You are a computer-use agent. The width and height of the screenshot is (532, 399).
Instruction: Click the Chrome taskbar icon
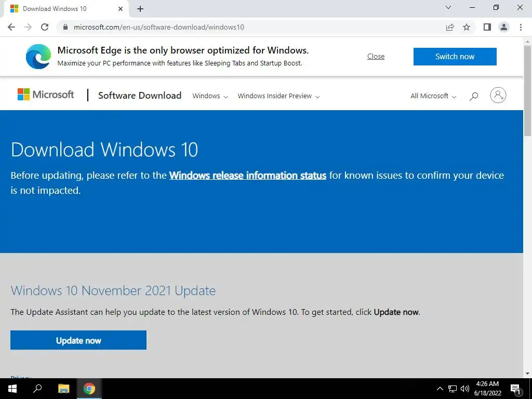coord(89,389)
